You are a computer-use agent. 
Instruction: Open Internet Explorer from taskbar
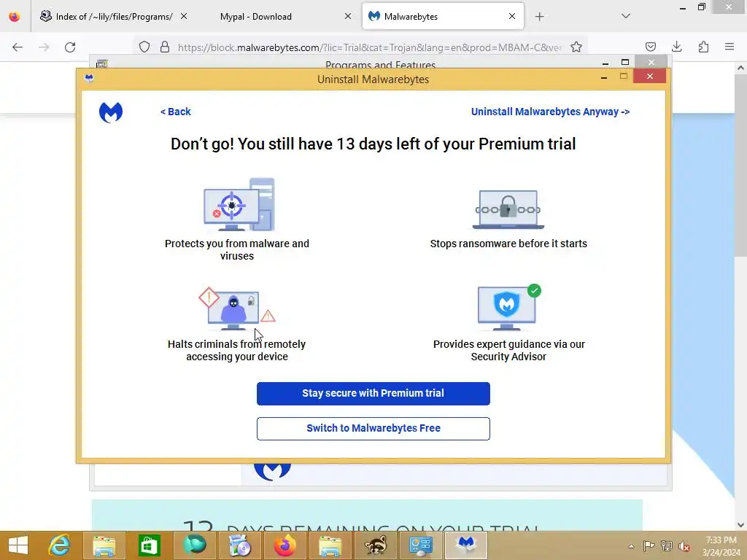click(60, 545)
